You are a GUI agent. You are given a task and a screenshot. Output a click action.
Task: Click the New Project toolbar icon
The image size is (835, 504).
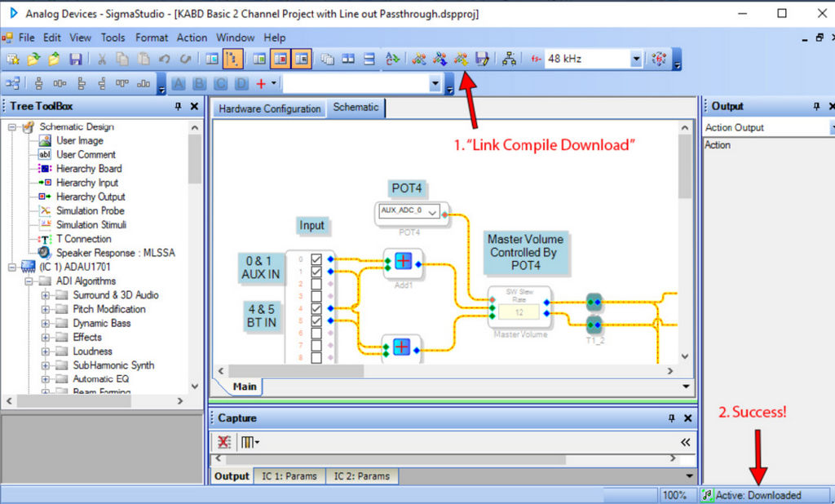pos(13,59)
